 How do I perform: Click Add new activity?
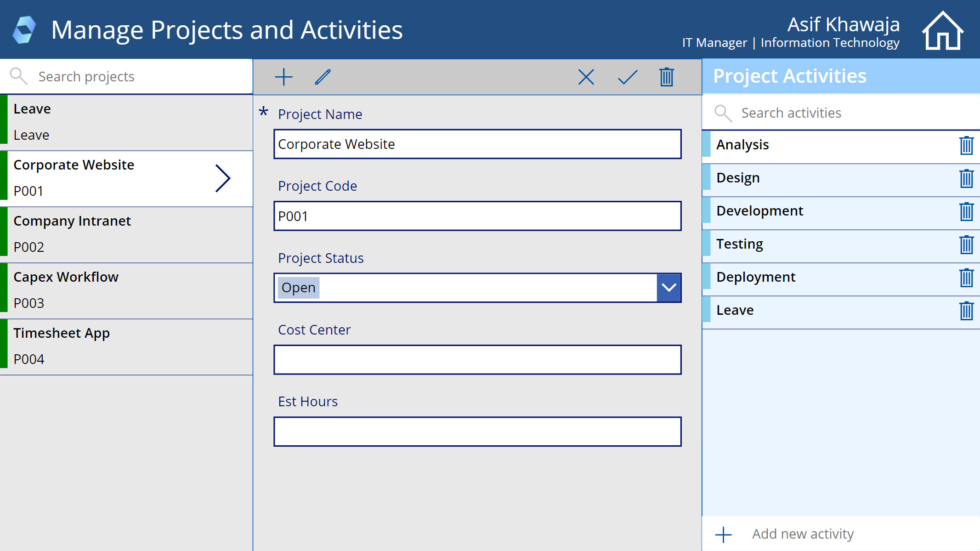[802, 534]
